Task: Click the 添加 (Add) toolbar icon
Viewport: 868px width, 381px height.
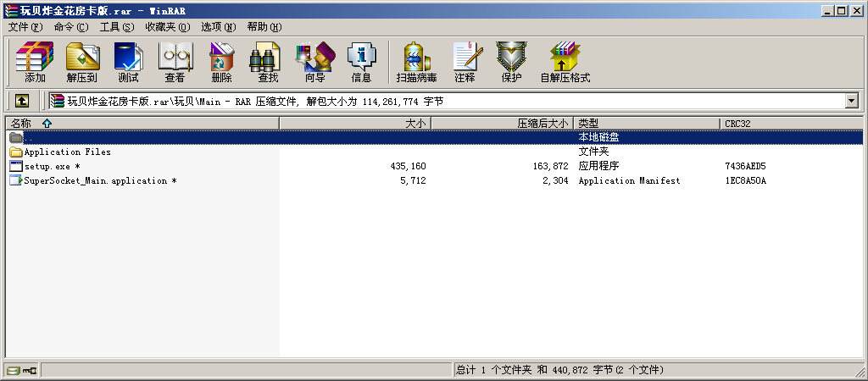Action: click(35, 62)
